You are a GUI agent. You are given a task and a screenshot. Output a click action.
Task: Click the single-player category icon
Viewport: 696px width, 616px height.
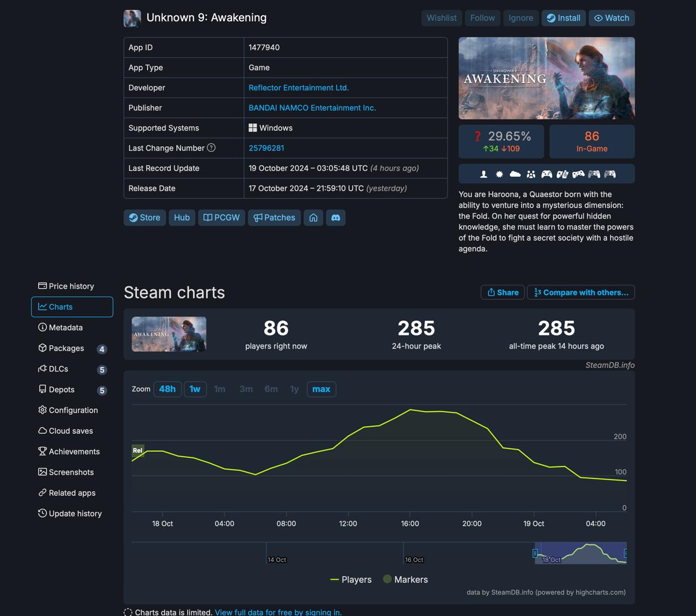click(483, 174)
